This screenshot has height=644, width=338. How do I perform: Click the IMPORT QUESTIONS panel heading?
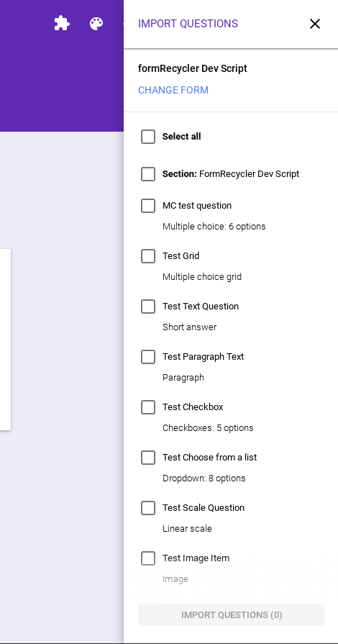pos(188,24)
